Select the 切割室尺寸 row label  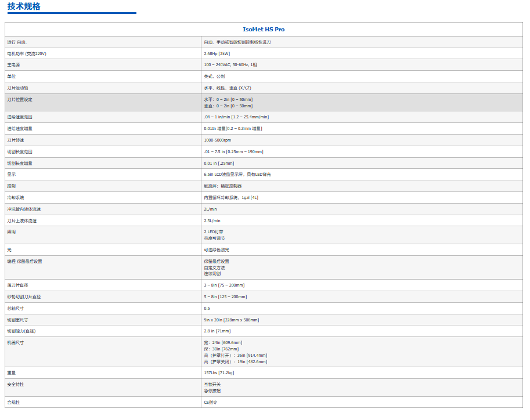[x=17, y=320]
